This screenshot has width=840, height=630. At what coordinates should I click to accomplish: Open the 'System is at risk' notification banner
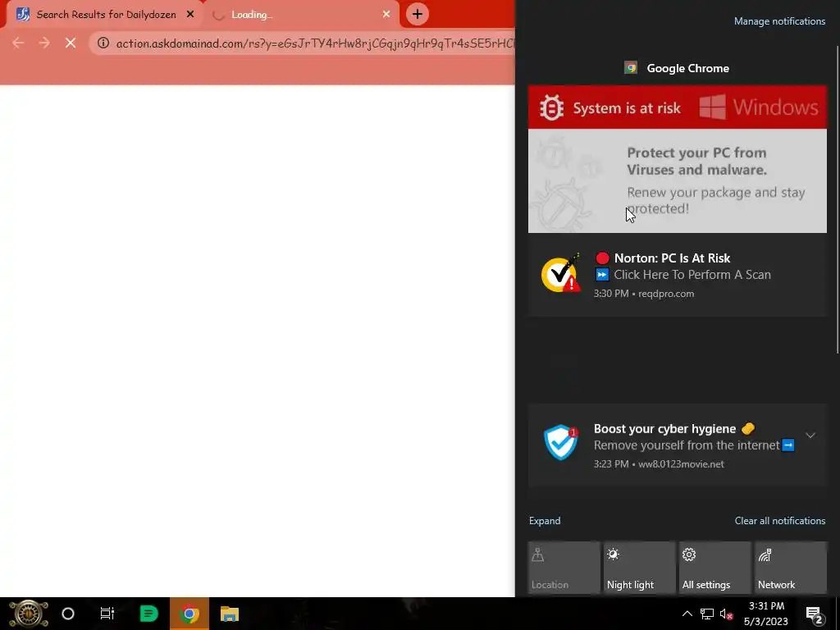[677, 107]
